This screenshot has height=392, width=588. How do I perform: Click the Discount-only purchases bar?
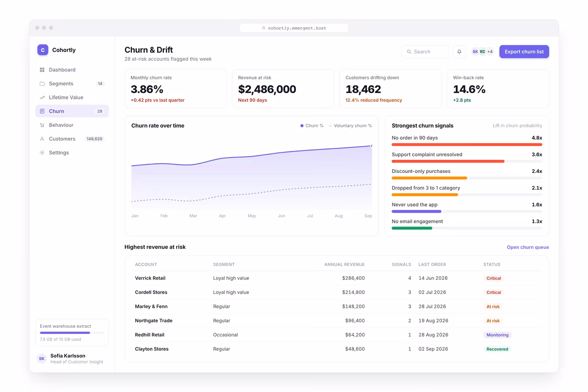(467, 178)
